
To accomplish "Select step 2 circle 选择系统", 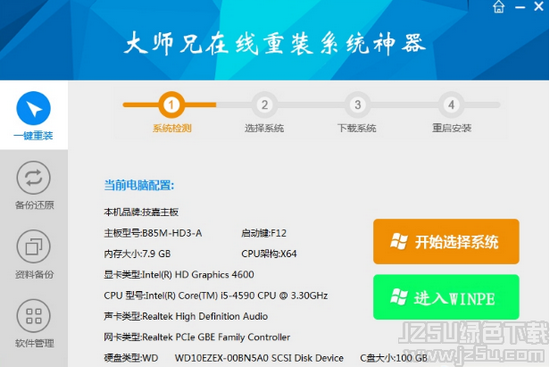I will [x=264, y=105].
